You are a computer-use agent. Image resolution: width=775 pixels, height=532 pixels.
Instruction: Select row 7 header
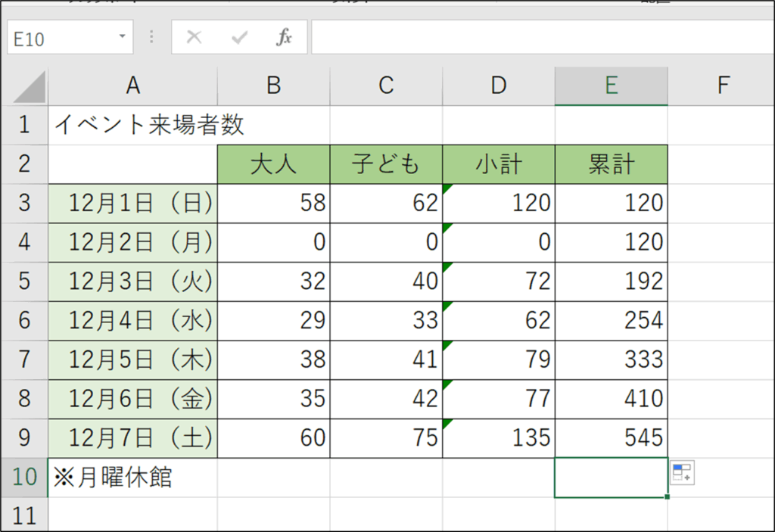coord(24,359)
